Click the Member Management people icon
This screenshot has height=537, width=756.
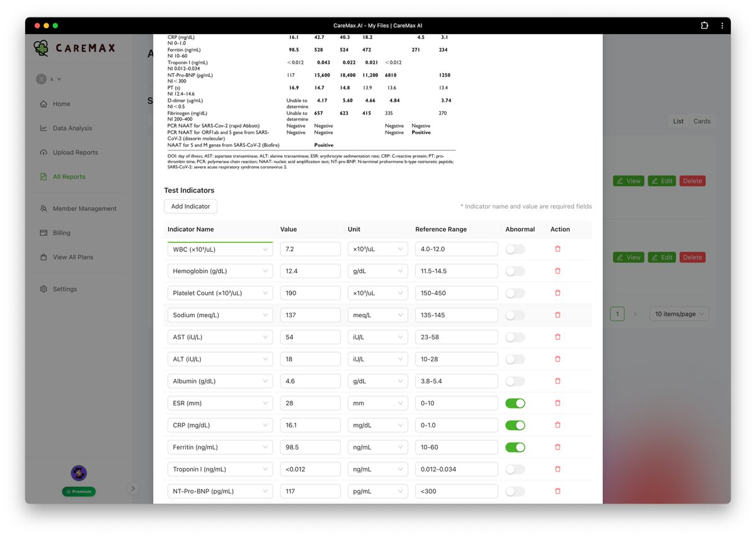pyautogui.click(x=43, y=208)
